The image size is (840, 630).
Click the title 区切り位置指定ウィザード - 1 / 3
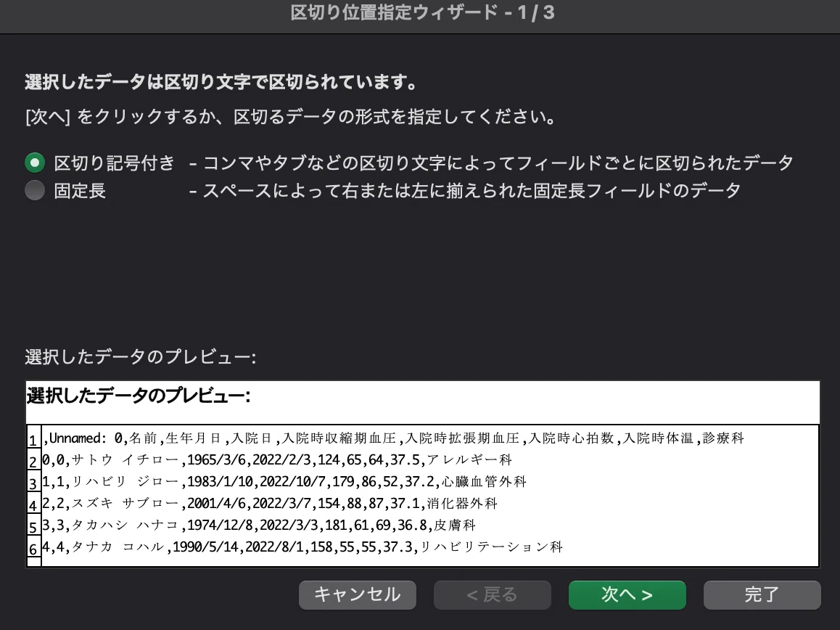click(422, 12)
